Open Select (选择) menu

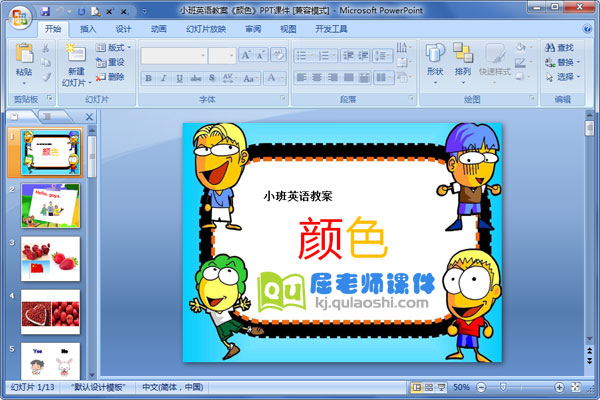562,77
